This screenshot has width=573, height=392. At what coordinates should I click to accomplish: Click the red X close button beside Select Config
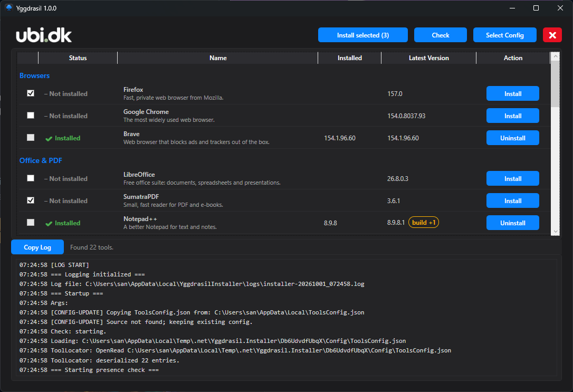pos(552,35)
